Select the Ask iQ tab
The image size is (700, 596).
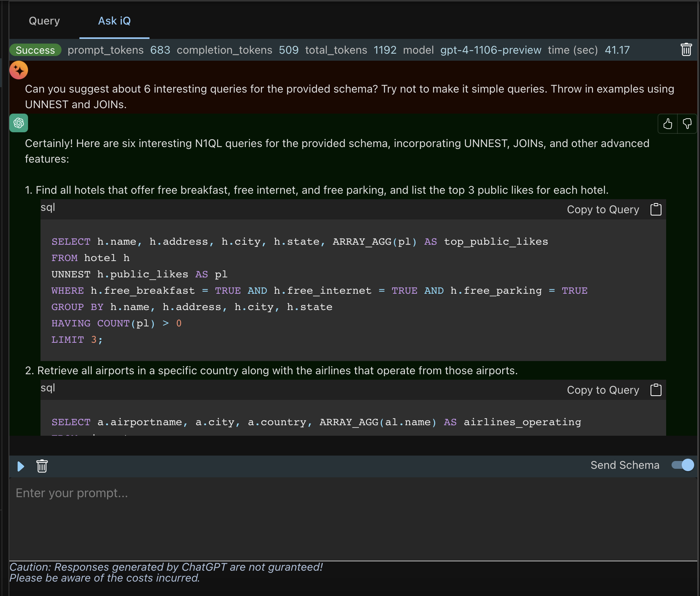click(x=114, y=21)
